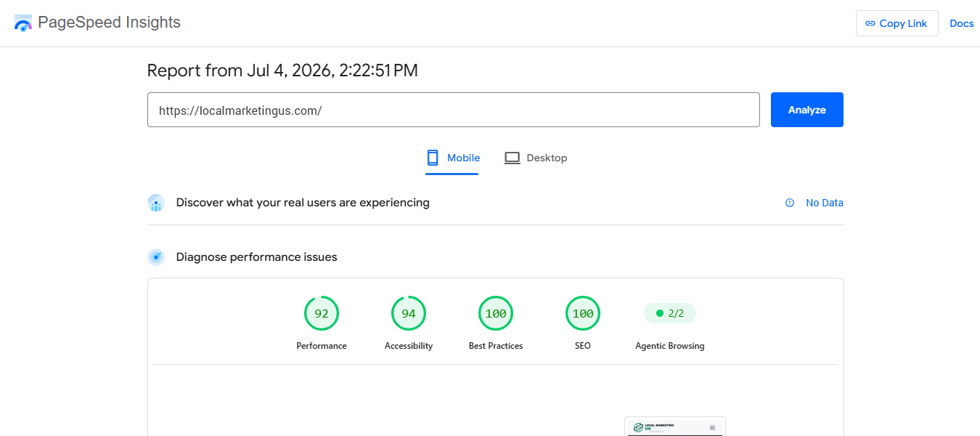Screen dimensions: 980x436
Task: Switch to the Mobile tab
Action: (x=452, y=158)
